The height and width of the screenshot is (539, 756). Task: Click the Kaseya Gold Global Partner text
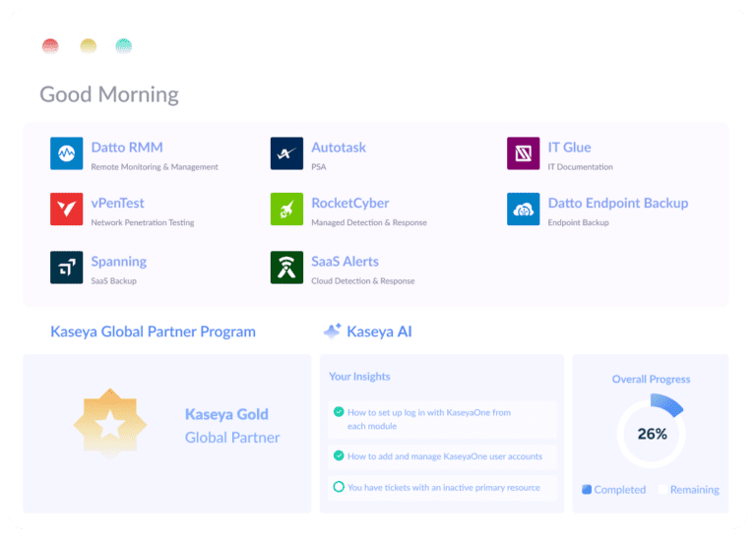232,426
